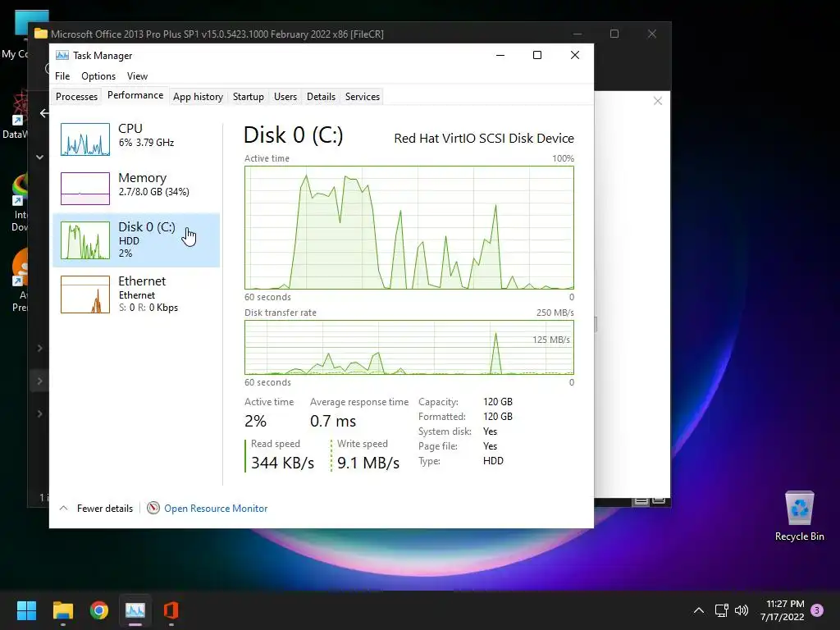This screenshot has width=840, height=630.
Task: Minimize the Task Manager window
Action: point(500,55)
